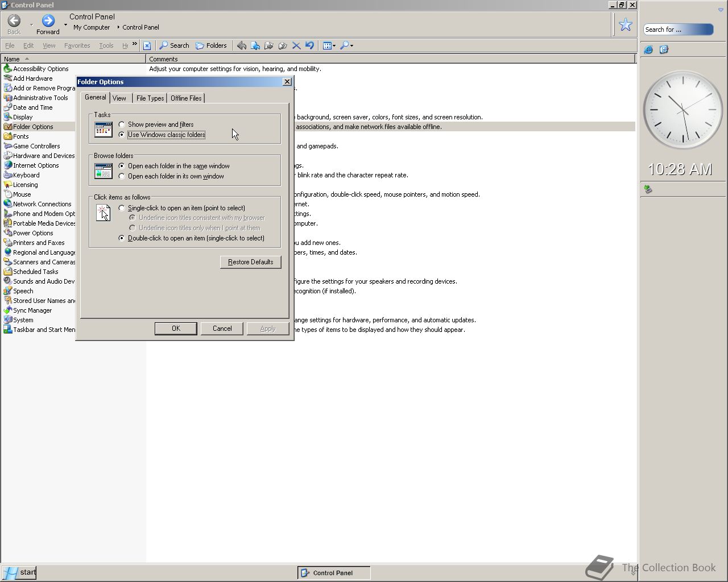The width and height of the screenshot is (728, 582).
Task: Open the Forward button history dropdown arrow
Action: click(65, 24)
